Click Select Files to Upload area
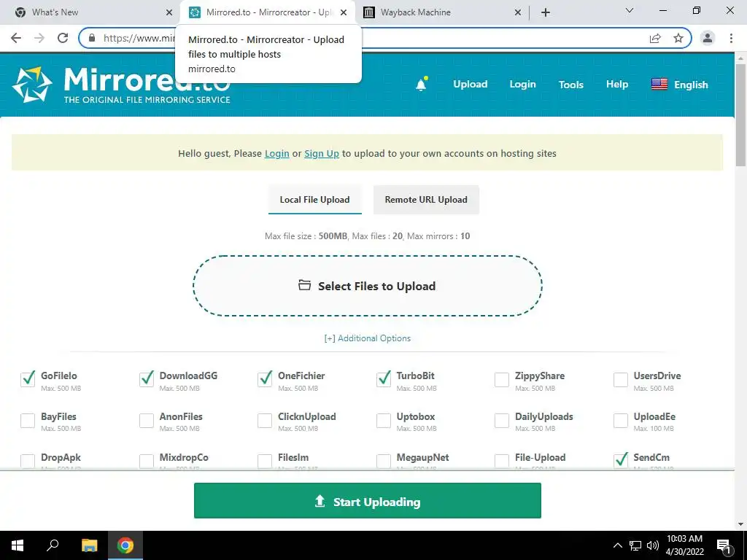The width and height of the screenshot is (747, 560). click(x=368, y=286)
